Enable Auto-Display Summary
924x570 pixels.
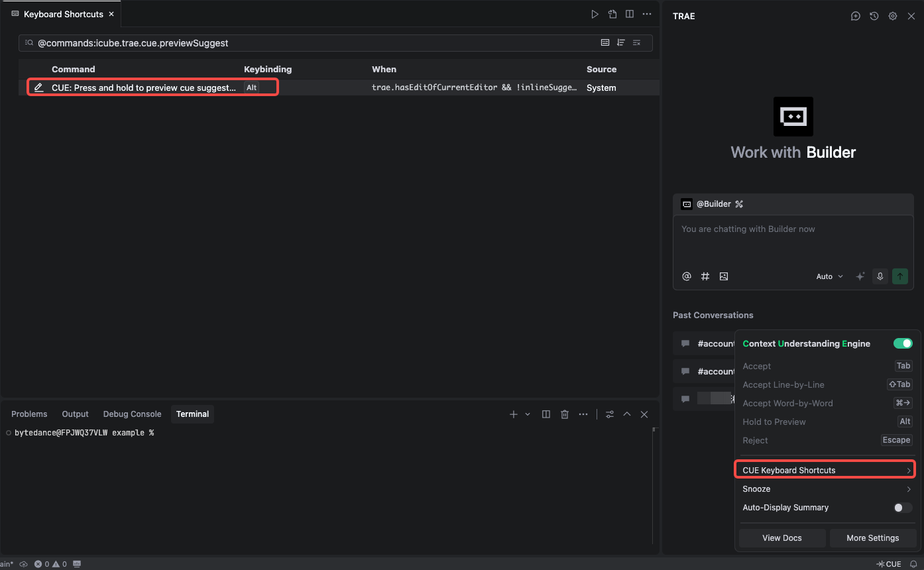pyautogui.click(x=901, y=508)
